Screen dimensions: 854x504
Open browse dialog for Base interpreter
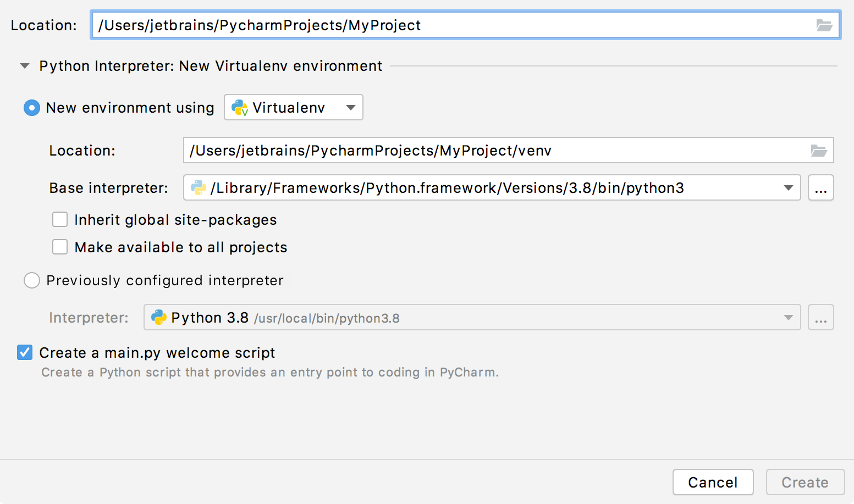820,188
